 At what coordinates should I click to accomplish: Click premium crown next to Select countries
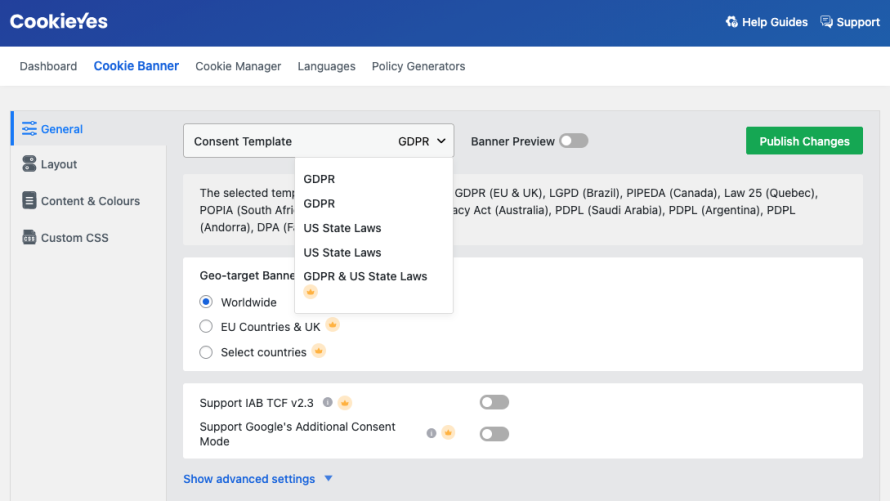coord(319,351)
